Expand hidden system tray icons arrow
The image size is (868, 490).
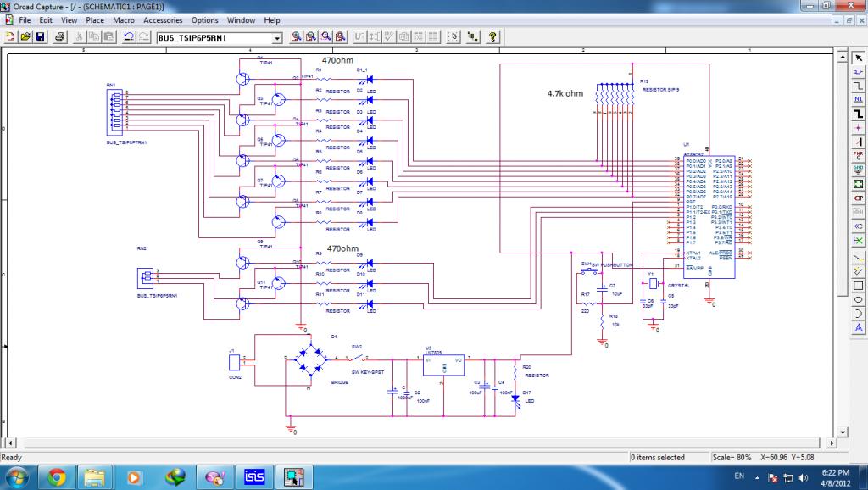757,477
